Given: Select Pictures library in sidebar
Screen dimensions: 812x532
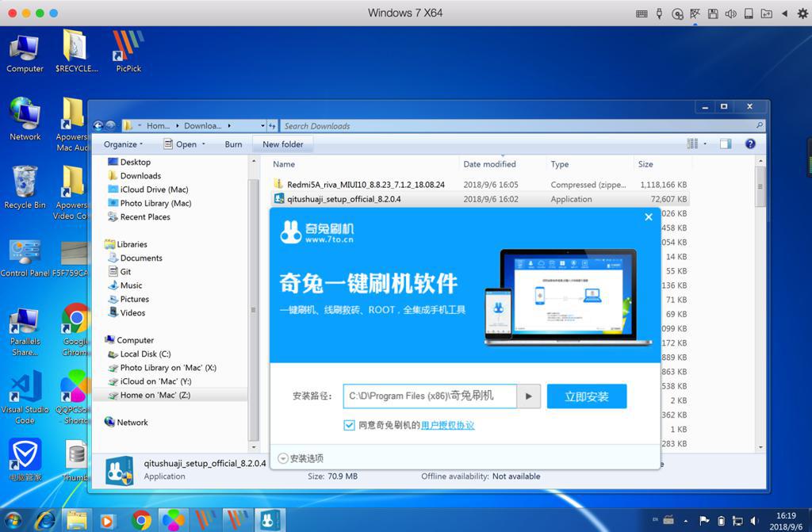Looking at the screenshot, I should [134, 300].
